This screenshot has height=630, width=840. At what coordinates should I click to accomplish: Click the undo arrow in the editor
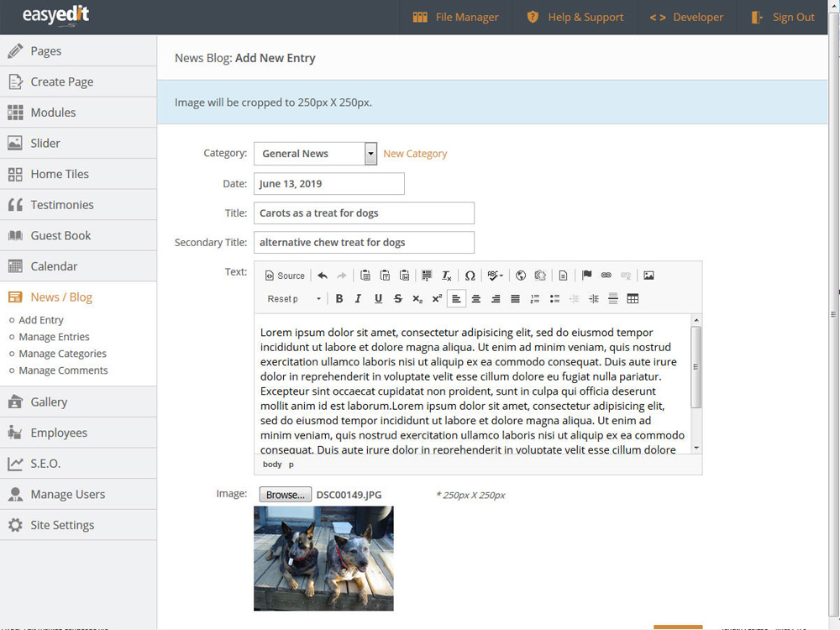pyautogui.click(x=323, y=276)
